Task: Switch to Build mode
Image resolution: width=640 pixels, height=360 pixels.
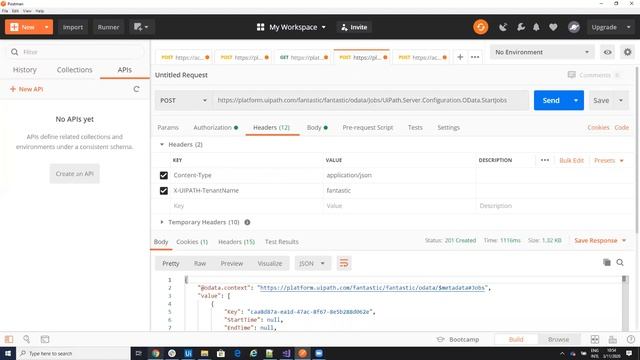Action: click(516, 339)
